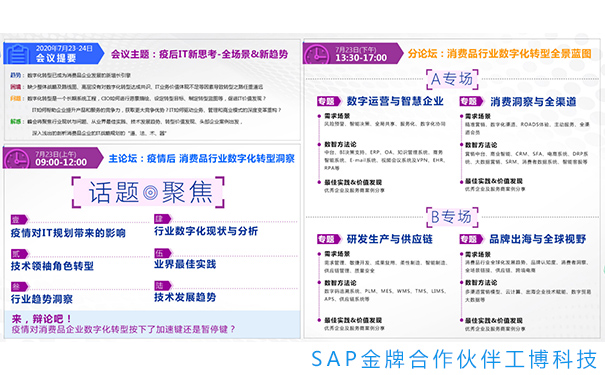Click the 陆 number tag
605x375 pixels.
[162, 285]
